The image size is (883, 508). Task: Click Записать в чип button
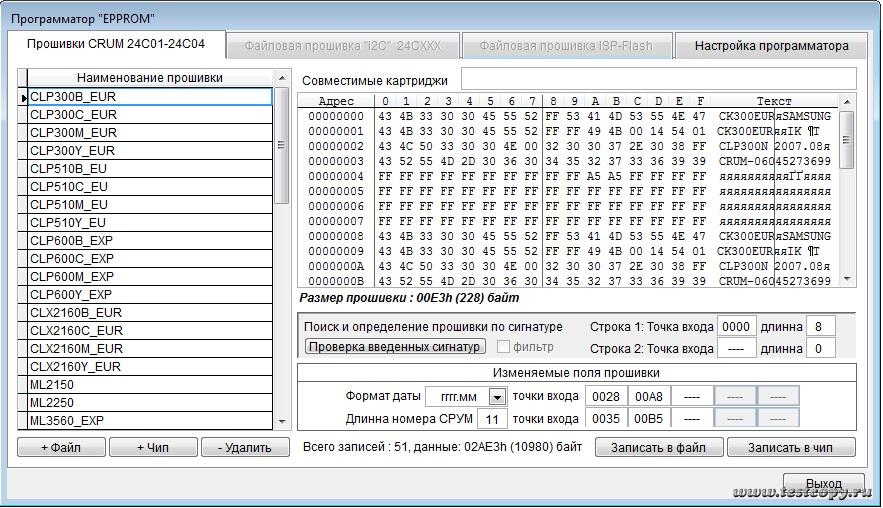792,447
